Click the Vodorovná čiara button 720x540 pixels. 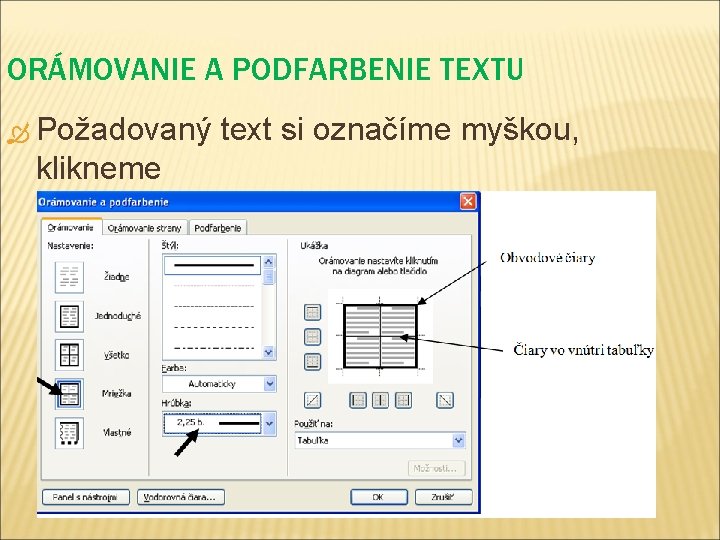point(181,497)
